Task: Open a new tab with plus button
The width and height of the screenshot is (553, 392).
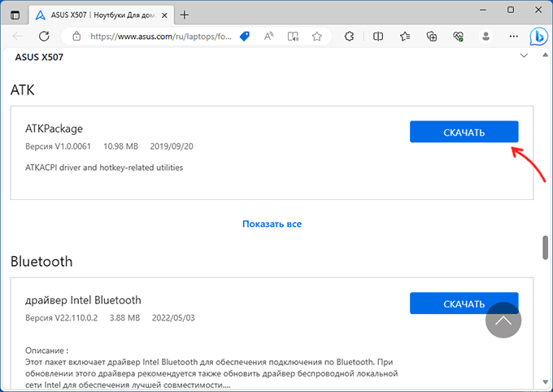Action: (184, 15)
